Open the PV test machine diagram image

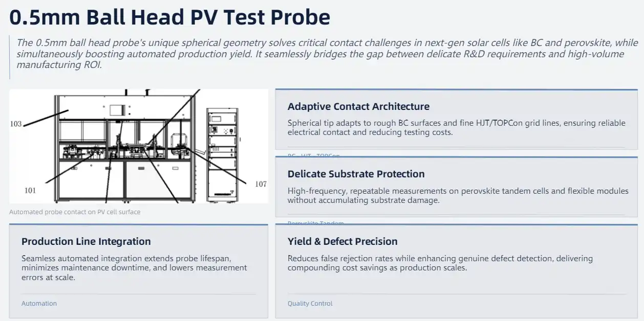tap(139, 146)
